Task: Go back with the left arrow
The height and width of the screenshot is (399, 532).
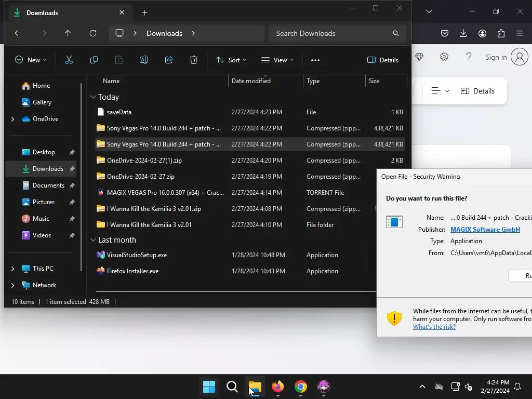Action: (18, 33)
